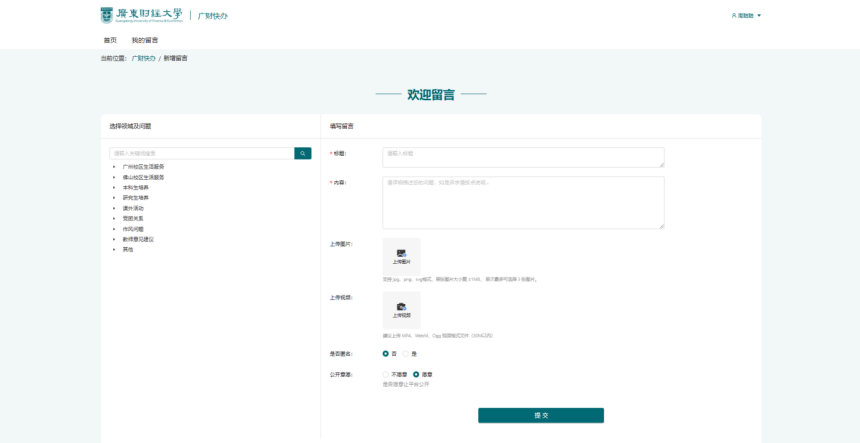This screenshot has height=443, width=860.
Task: Click the 填写留言 panel header
Action: (x=342, y=126)
